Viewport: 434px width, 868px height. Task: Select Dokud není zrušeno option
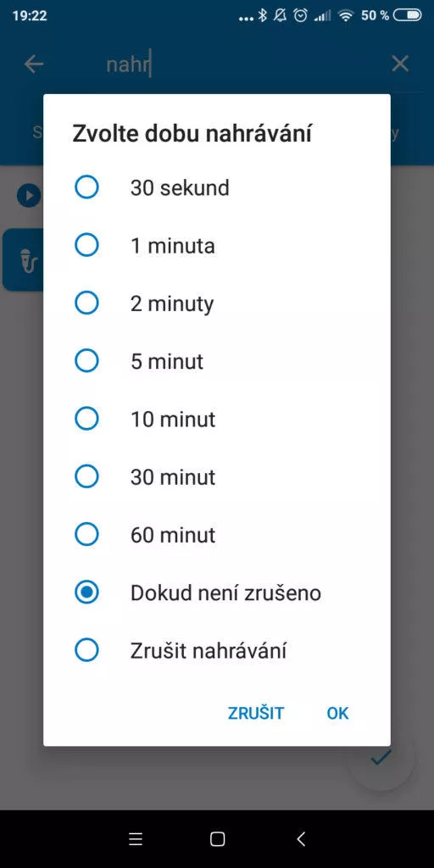pos(217,593)
